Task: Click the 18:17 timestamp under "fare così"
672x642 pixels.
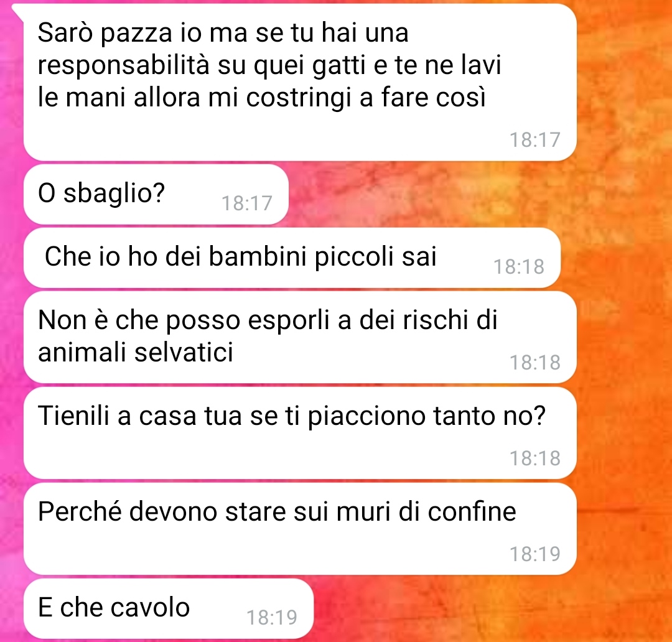Action: (534, 140)
